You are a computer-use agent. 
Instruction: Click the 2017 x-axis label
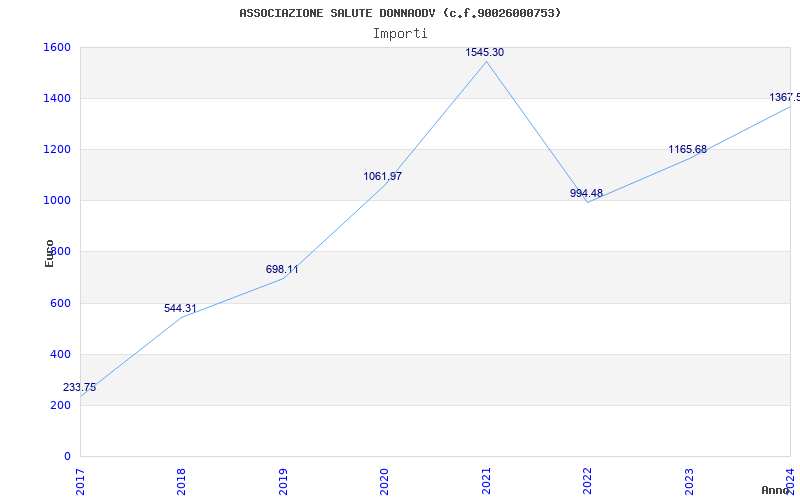[x=80, y=481]
